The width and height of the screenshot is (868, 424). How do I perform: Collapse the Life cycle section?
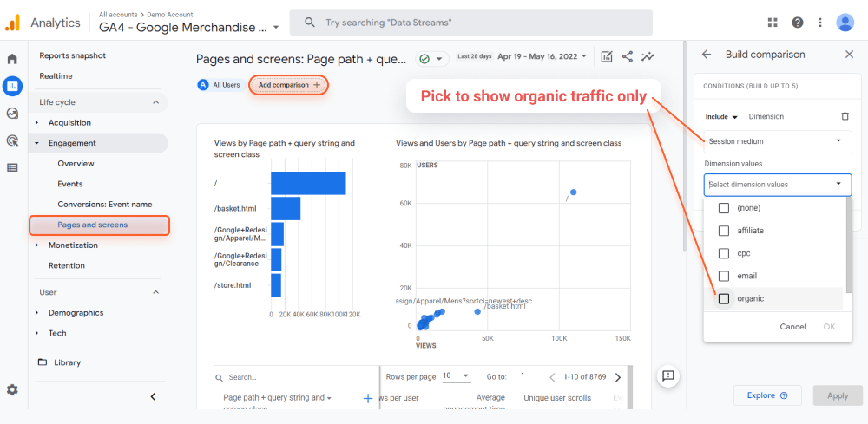(155, 102)
